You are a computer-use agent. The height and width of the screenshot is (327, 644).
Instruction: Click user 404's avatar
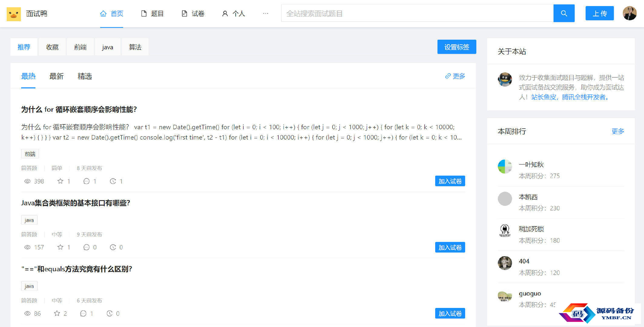point(505,263)
